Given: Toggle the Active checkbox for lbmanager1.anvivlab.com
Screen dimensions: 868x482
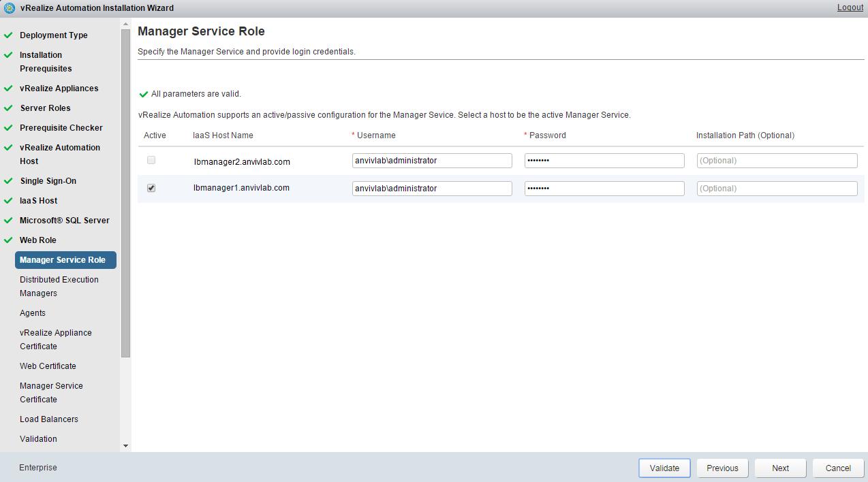Looking at the screenshot, I should tap(151, 188).
